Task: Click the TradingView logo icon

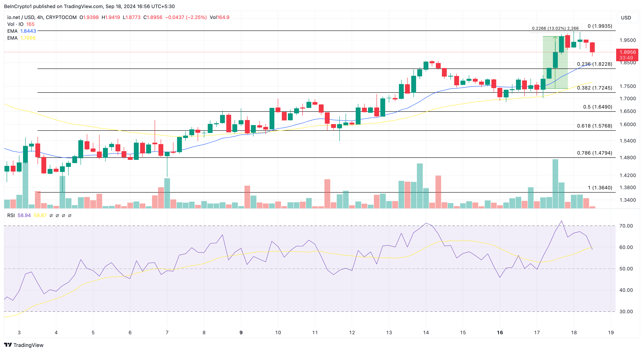Action: pyautogui.click(x=8, y=345)
